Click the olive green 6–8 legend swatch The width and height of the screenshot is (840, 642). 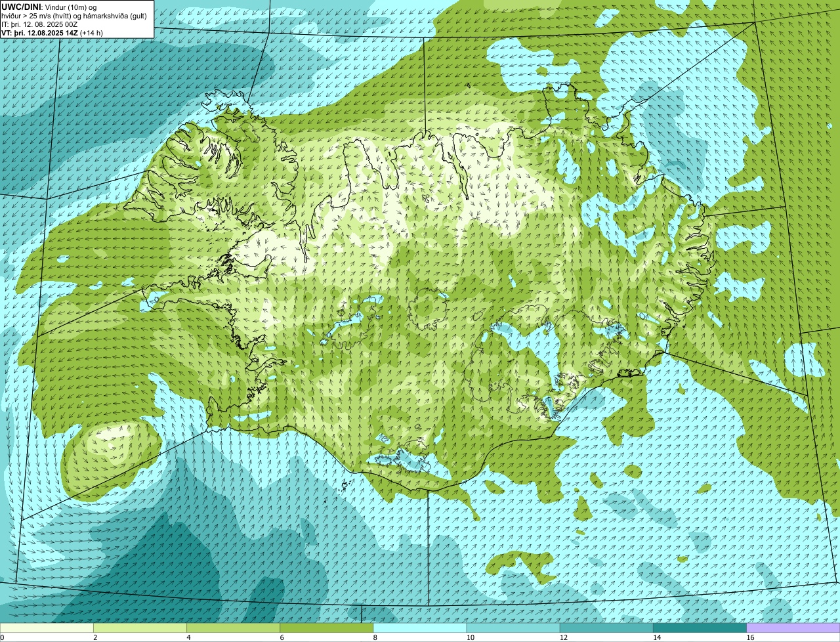326,628
